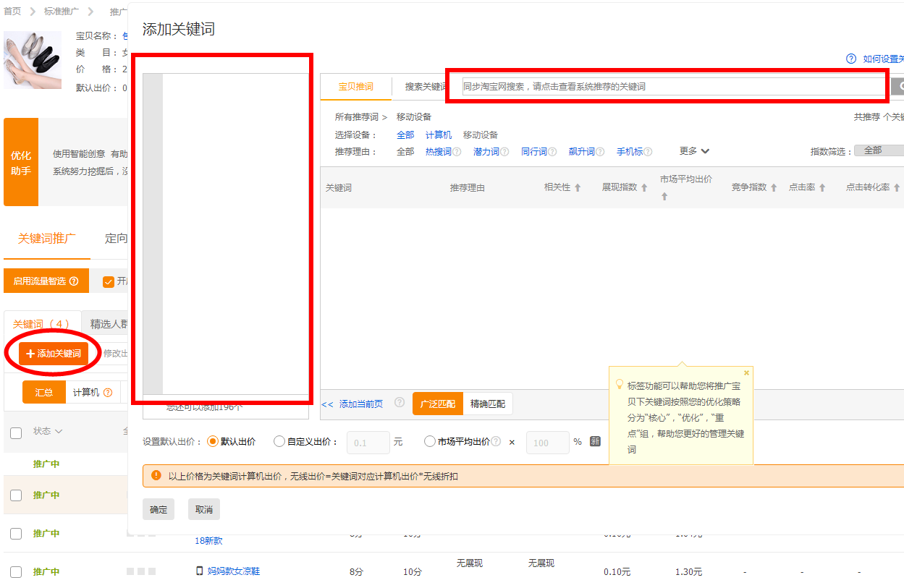
Task: Confirm by clicking the 确定 button
Action: click(x=158, y=508)
